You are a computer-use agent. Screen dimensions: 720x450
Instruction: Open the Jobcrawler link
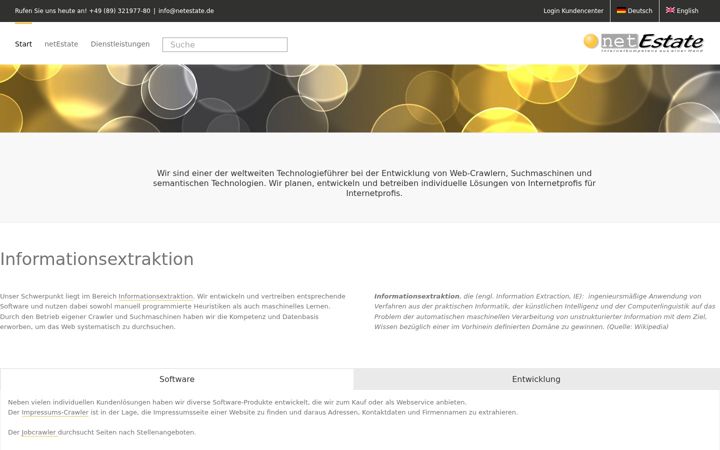[39, 432]
